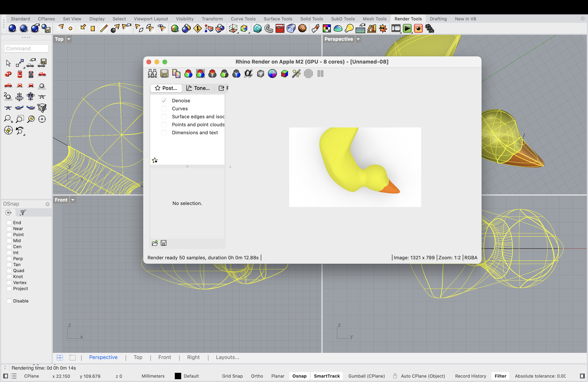The width and height of the screenshot is (588, 382).
Task: Click the magic wand post effects icon
Action: [296, 74]
